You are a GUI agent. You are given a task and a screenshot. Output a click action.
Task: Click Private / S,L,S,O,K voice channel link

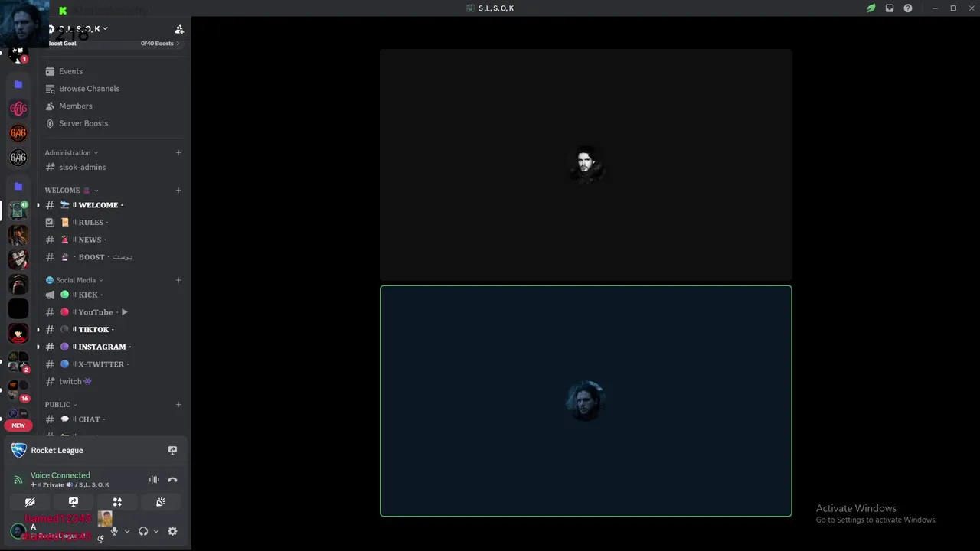click(x=70, y=484)
